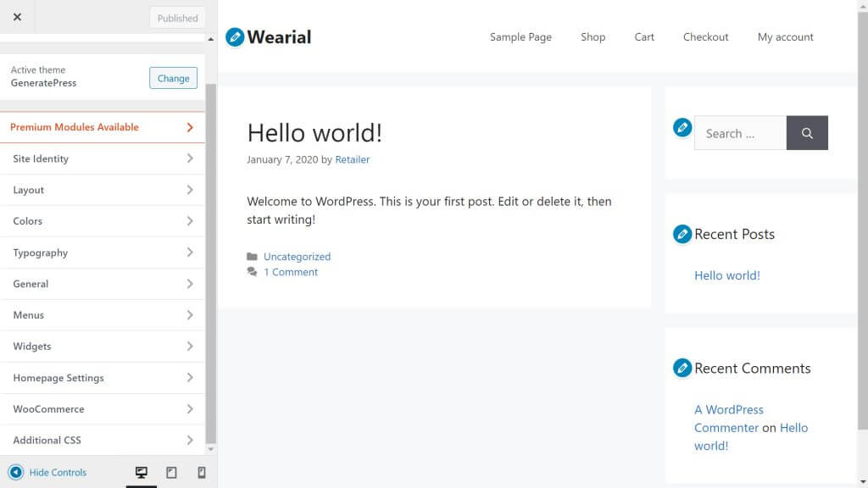Open the Typography section
This screenshot has height=488, width=868.
pyautogui.click(x=103, y=252)
